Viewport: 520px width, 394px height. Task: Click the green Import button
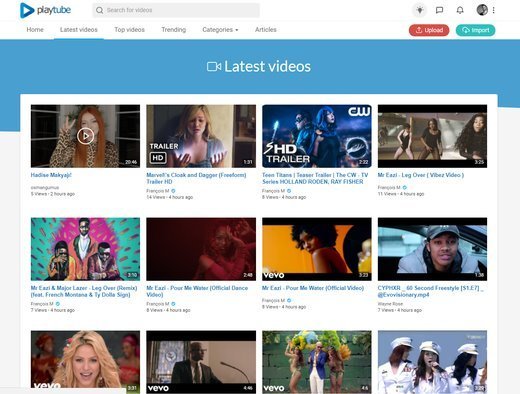[x=475, y=30]
